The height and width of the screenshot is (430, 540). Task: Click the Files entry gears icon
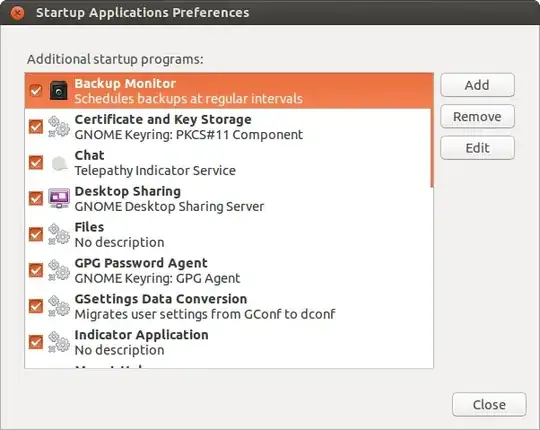point(59,234)
